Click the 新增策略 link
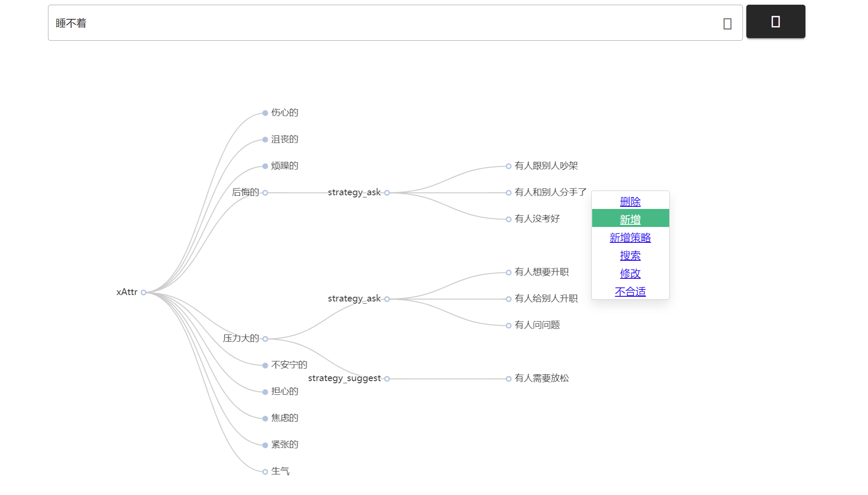 tap(630, 238)
